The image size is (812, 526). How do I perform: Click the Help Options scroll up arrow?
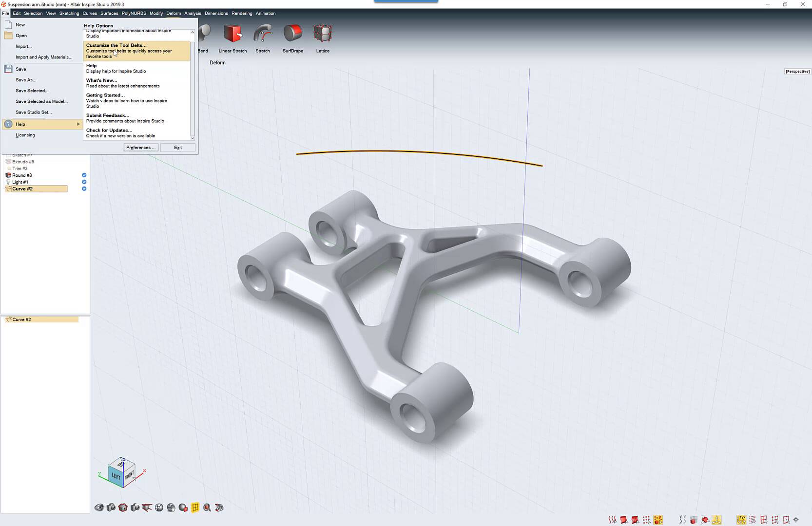point(193,32)
